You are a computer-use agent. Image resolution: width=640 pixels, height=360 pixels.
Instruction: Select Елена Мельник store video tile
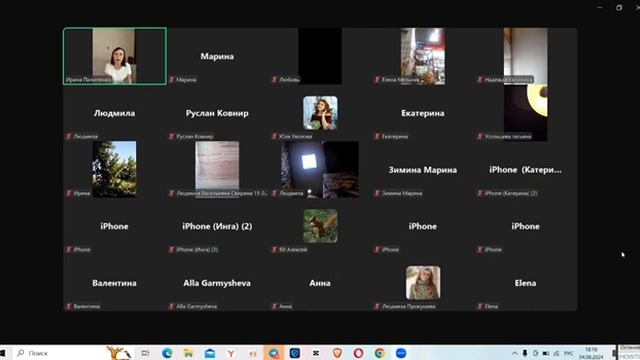(423, 56)
